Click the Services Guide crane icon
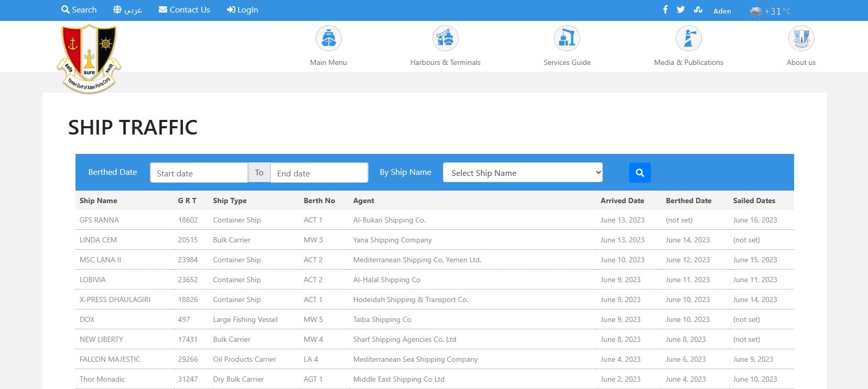The image size is (868, 389). pos(567,38)
